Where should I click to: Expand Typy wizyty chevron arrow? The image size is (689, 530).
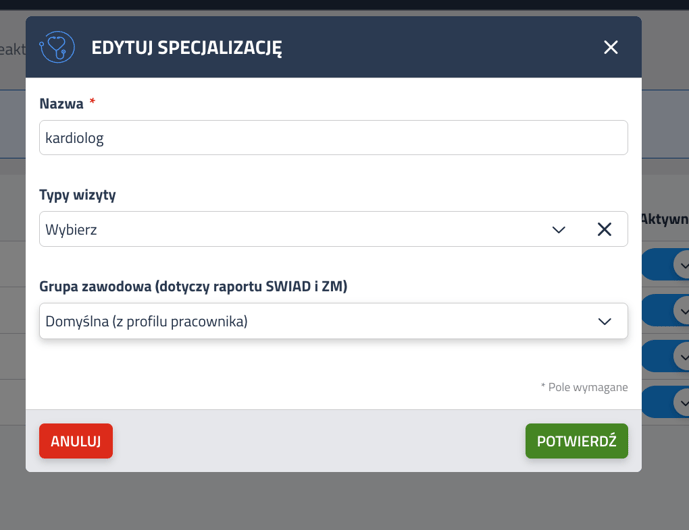coord(558,229)
